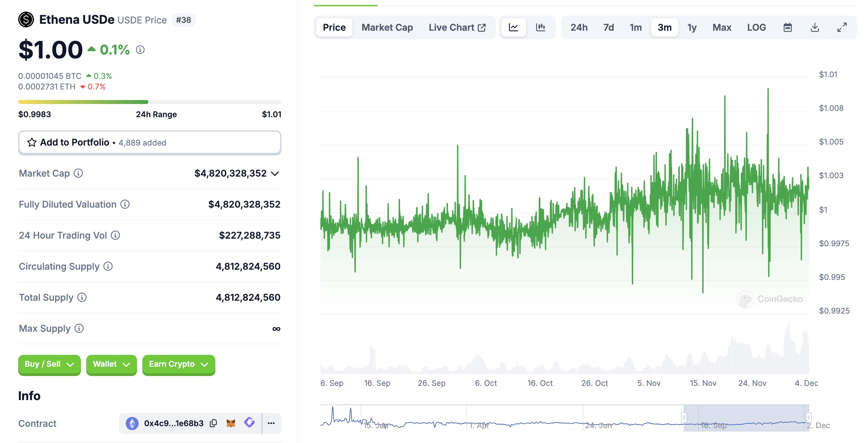Switch to the Price chart tab
This screenshot has width=868, height=443.
(x=334, y=27)
